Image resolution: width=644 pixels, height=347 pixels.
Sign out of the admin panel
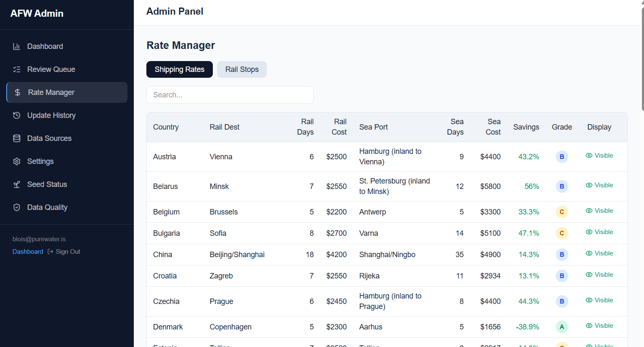[68, 251]
